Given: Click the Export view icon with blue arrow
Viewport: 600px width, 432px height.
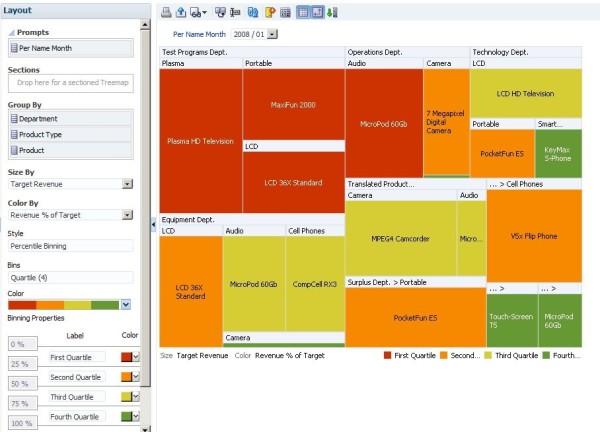Looking at the screenshot, I should click(181, 12).
